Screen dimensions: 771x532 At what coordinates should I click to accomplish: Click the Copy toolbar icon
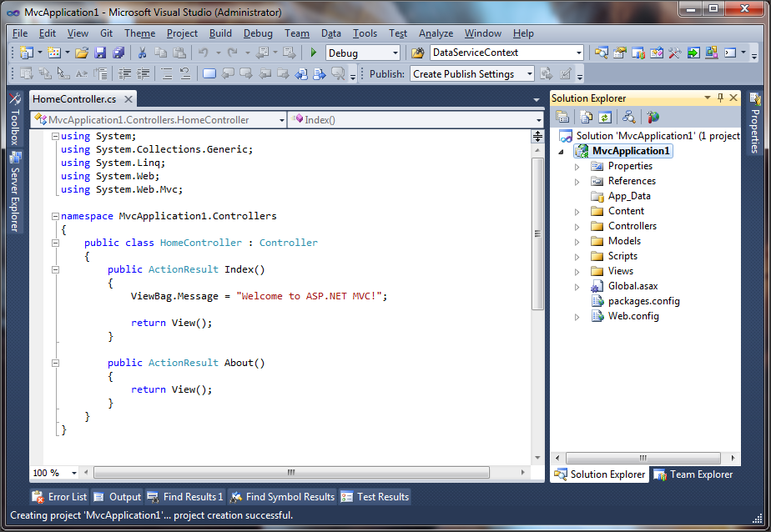[160, 53]
